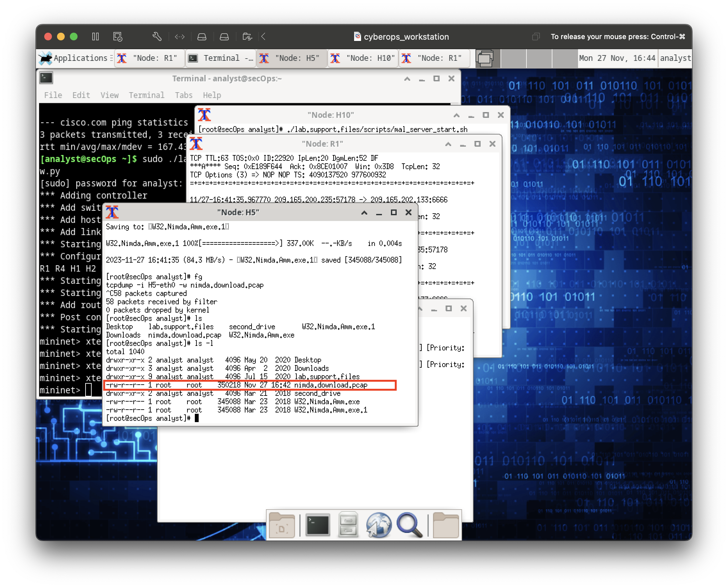Launch the terminal emulator from dock
This screenshot has height=588, width=728.
[x=317, y=525]
